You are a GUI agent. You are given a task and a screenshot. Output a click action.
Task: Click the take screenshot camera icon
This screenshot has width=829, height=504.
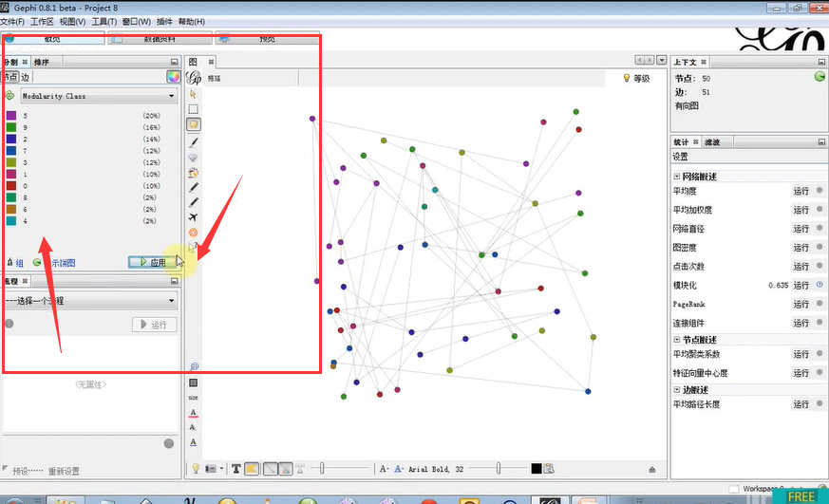(x=211, y=469)
